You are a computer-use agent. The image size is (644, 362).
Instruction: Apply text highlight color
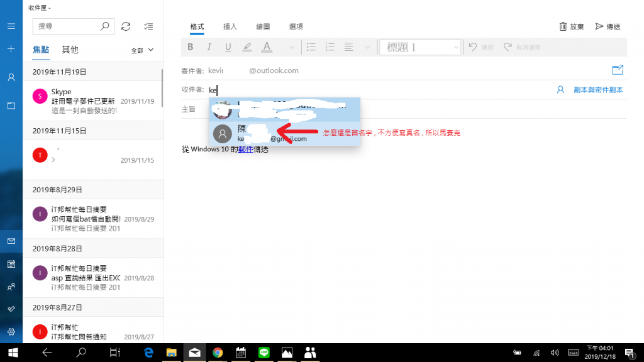pos(247,47)
